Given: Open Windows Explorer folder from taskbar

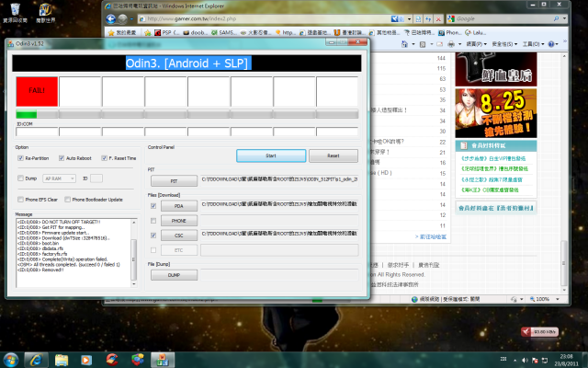Looking at the screenshot, I should (62, 360).
